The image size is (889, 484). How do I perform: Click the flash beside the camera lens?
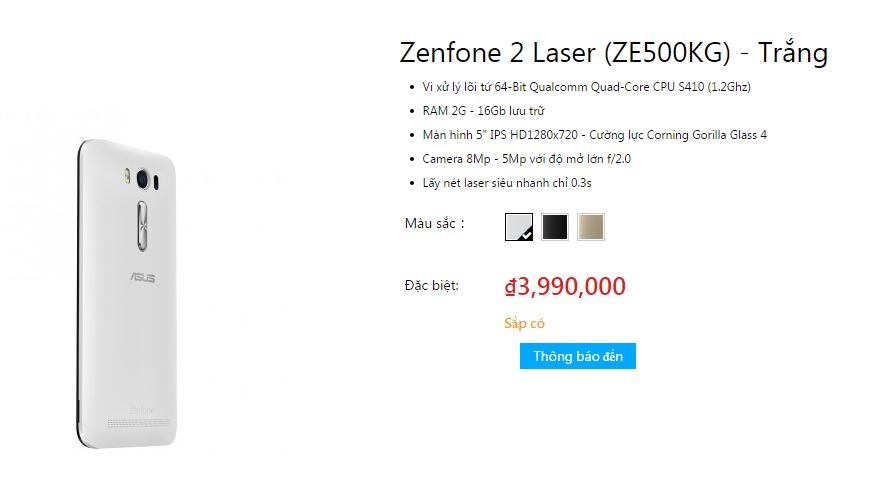coord(126,180)
